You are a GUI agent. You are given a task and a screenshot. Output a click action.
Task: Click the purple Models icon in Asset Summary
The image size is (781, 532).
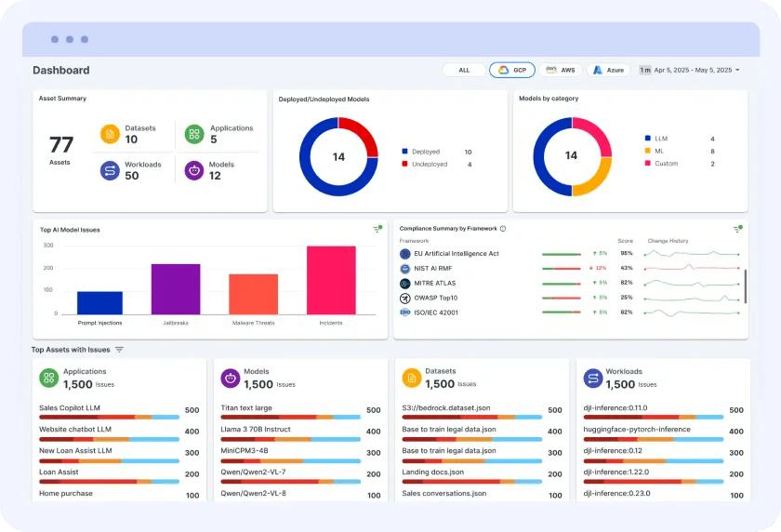click(x=194, y=170)
